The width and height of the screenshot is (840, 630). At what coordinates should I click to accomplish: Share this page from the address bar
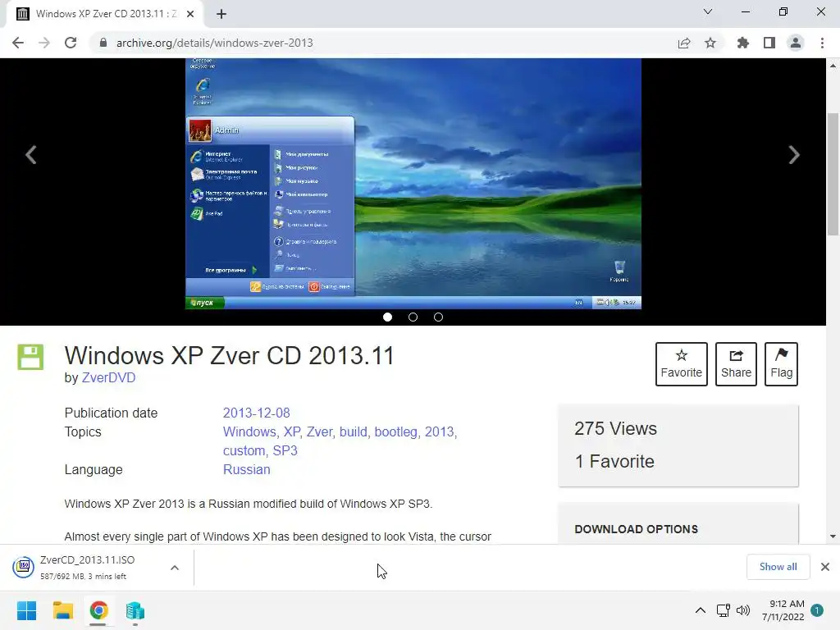(x=684, y=43)
